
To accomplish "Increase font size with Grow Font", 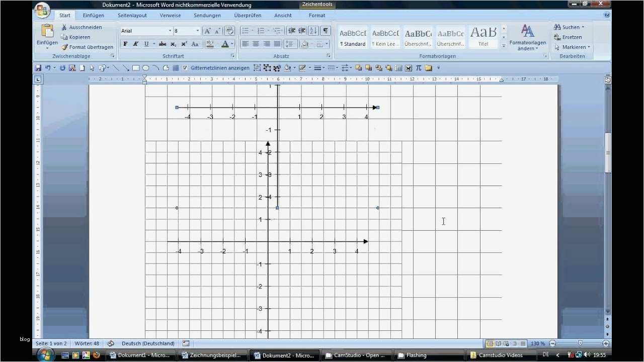I will (x=207, y=31).
